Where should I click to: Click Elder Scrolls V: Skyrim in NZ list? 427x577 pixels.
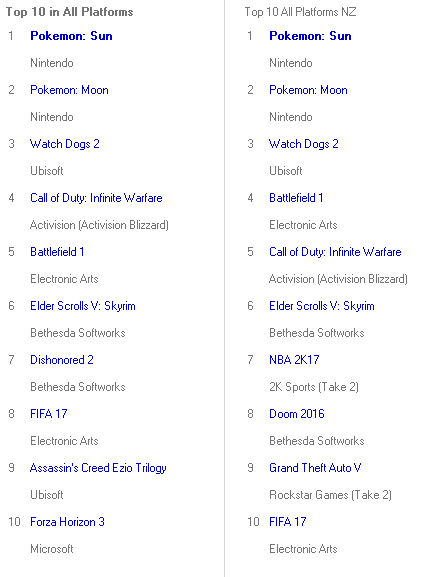tap(322, 306)
